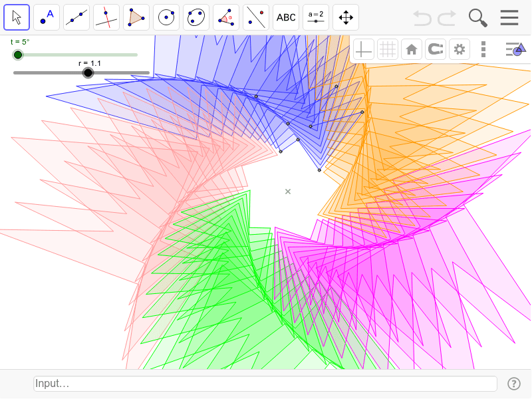
Task: Select the Circle with Center tool
Action: click(166, 17)
